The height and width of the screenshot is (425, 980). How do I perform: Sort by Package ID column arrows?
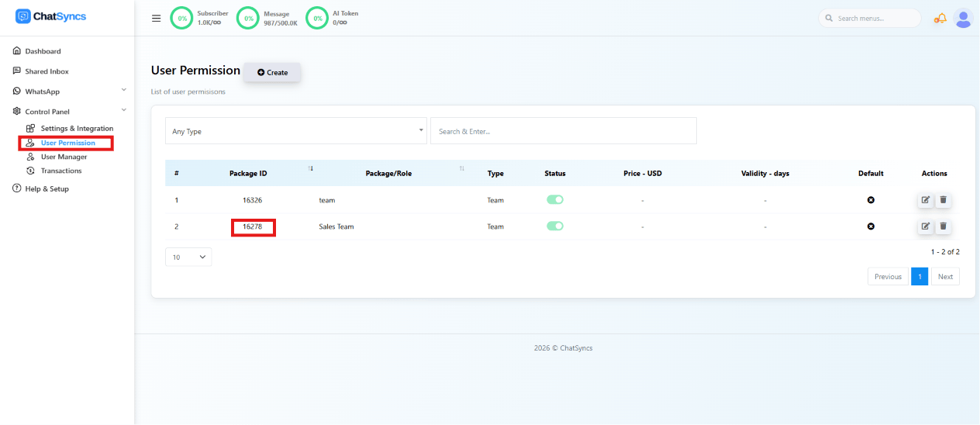click(x=311, y=168)
